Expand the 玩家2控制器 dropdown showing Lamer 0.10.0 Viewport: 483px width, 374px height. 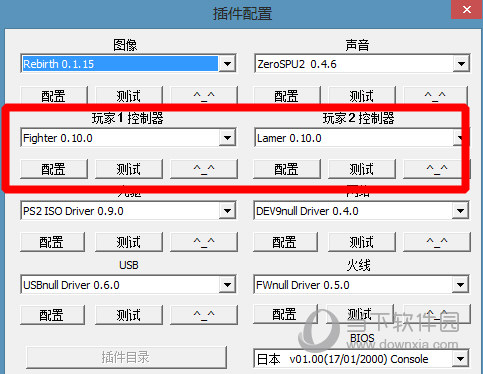[362, 137]
